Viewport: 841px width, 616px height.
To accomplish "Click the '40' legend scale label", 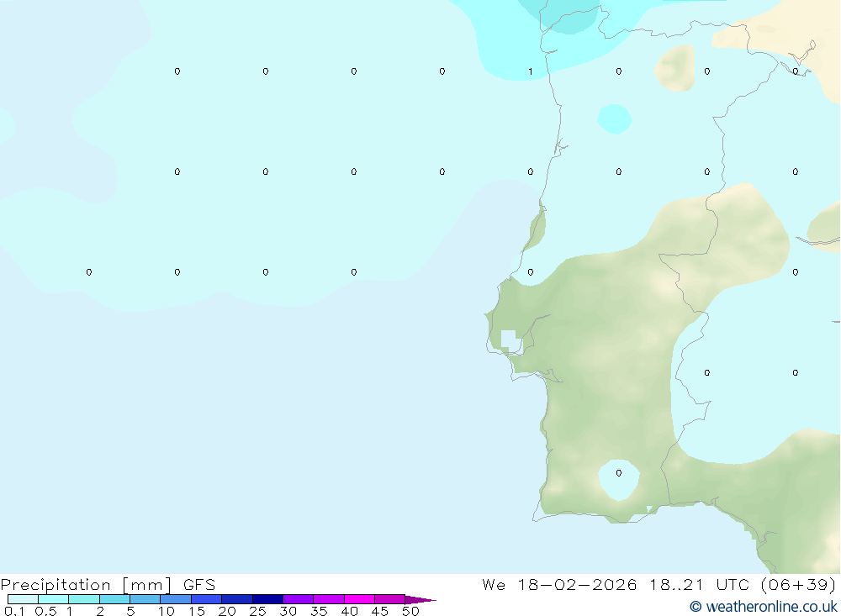I will [x=349, y=611].
